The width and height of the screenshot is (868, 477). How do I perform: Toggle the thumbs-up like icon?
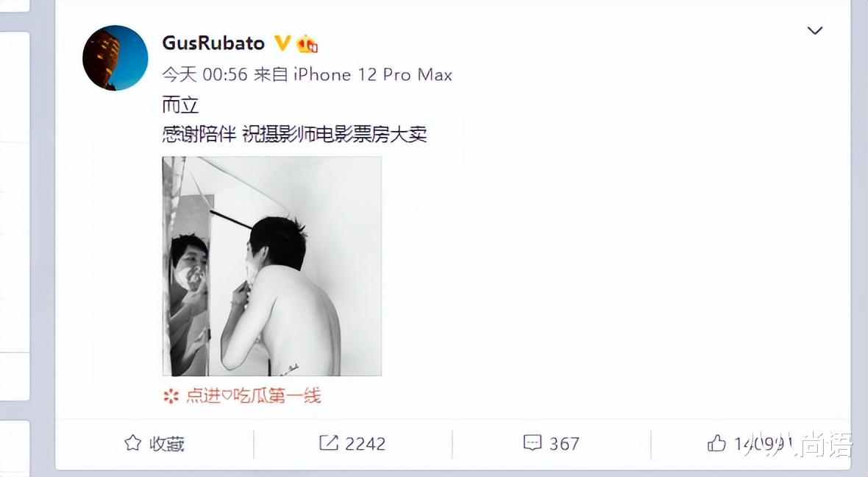(716, 442)
